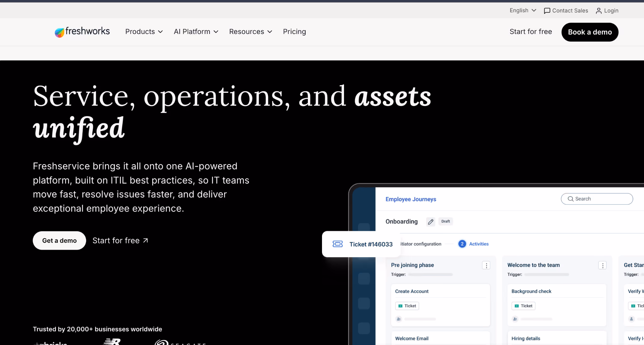Click the Welcome to the team column title

point(534,265)
